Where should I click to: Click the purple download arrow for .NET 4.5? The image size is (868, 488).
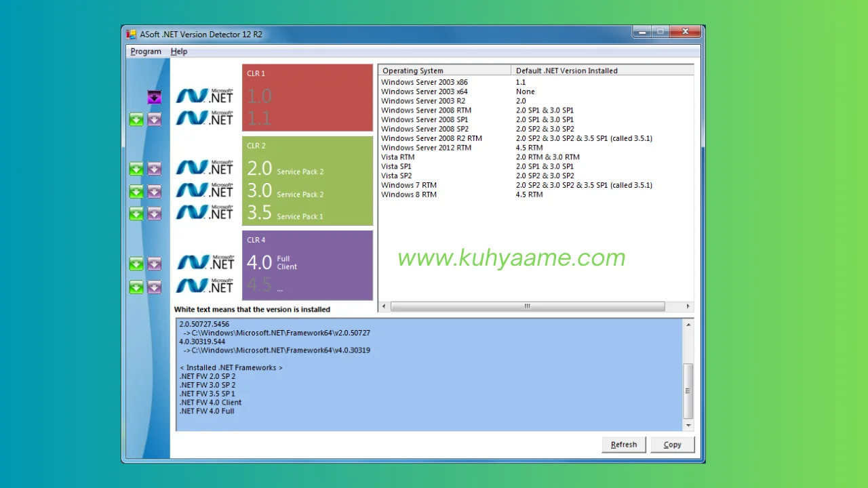[155, 287]
